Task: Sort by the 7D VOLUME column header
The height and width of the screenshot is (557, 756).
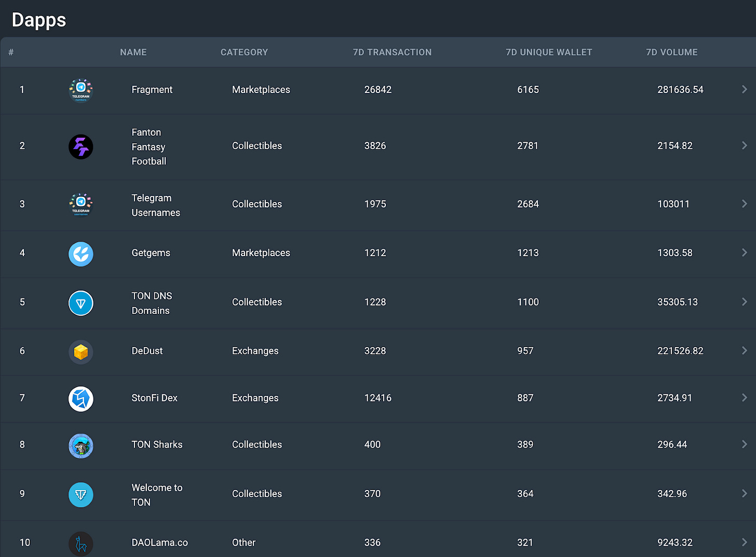Action: tap(672, 52)
